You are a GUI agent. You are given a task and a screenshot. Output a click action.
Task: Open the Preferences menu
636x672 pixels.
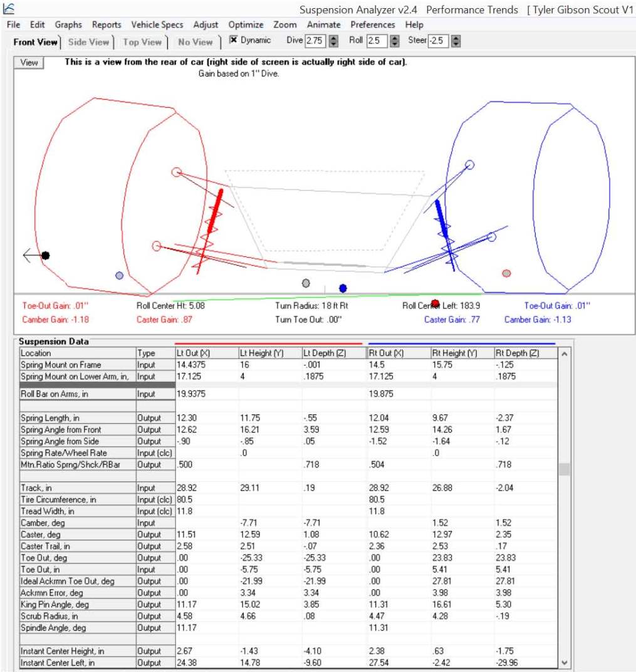point(373,24)
